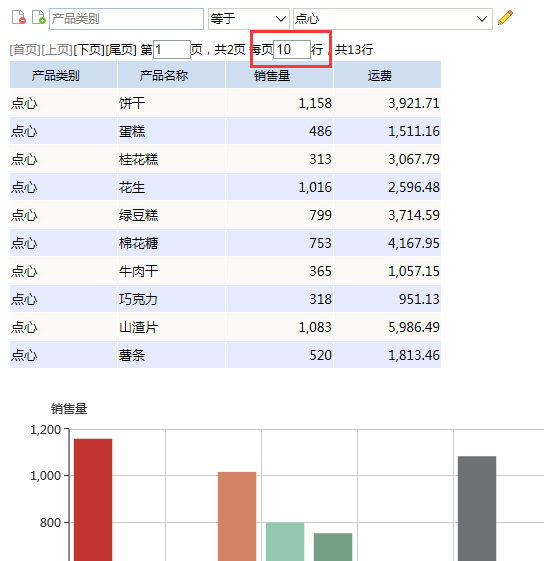The width and height of the screenshot is (544, 561).
Task: Expand the 点心 value dropdown
Action: point(393,19)
